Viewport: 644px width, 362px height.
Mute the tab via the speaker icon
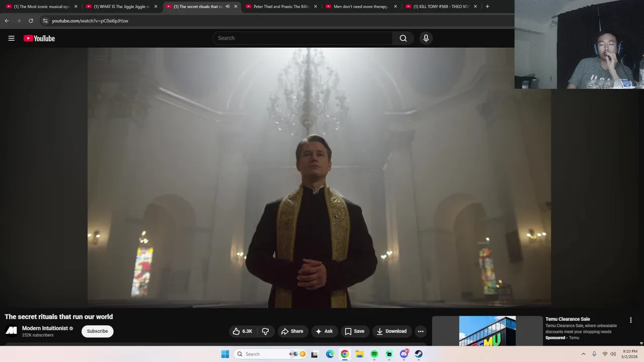(x=227, y=7)
